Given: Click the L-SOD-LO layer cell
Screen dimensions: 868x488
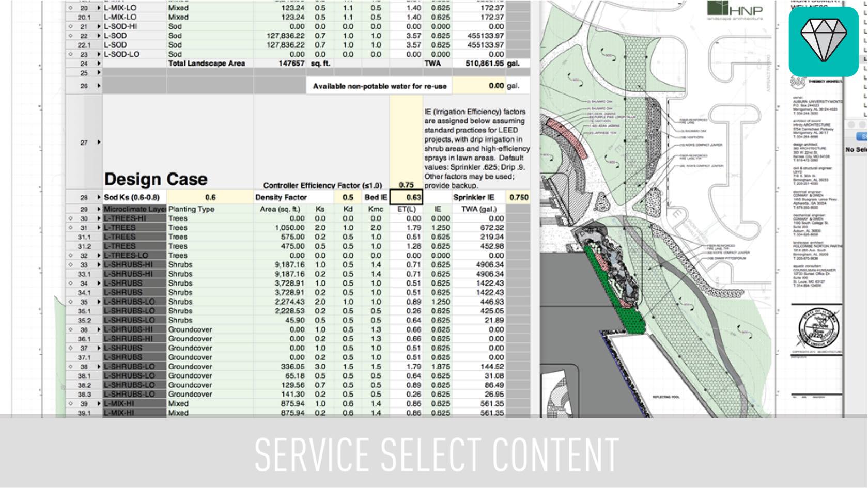Looking at the screenshot, I should point(134,54).
